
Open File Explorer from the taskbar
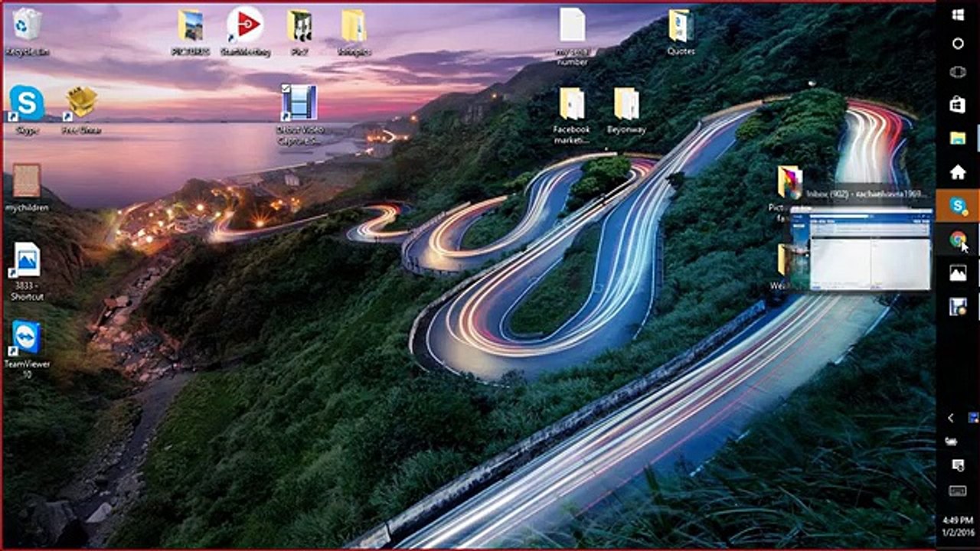point(958,139)
